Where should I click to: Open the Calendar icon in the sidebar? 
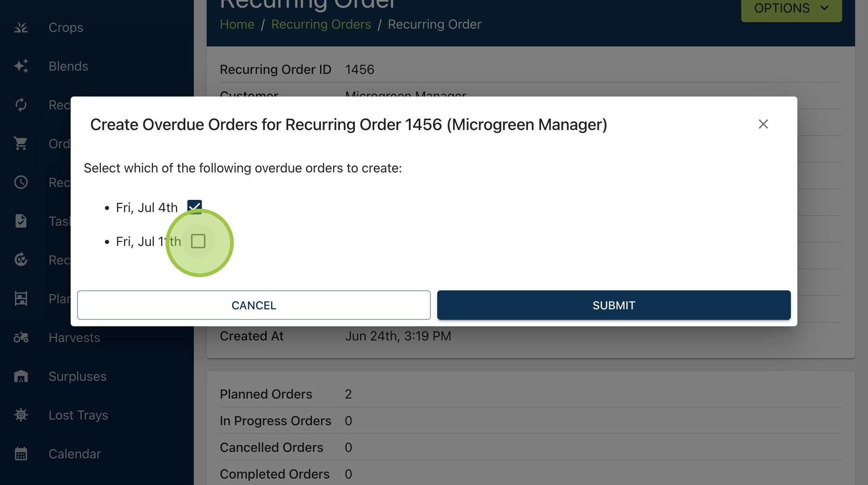[21, 454]
